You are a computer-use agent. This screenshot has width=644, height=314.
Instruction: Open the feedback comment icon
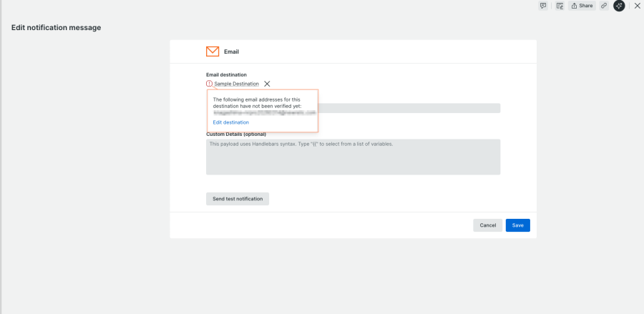543,6
